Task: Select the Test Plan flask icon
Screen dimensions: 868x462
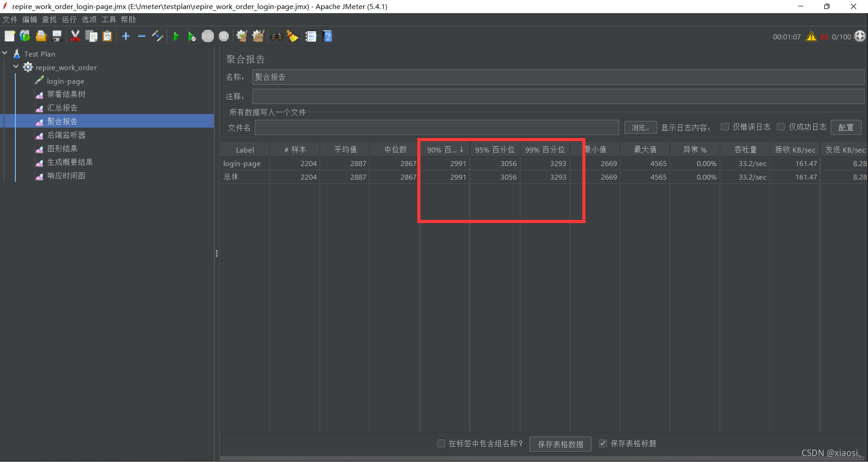Action: (x=17, y=54)
